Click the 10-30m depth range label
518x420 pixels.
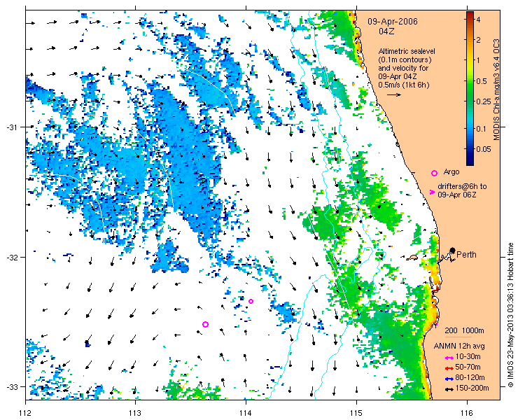[468, 357]
